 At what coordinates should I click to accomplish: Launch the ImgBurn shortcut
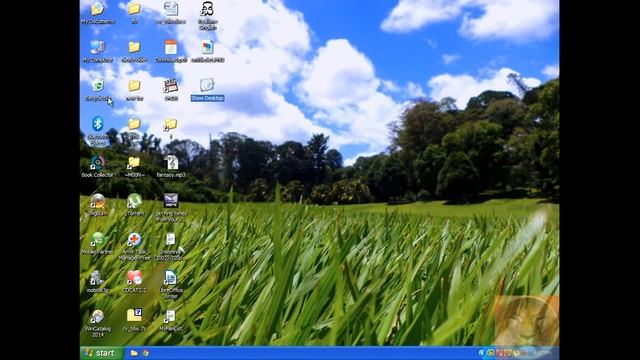[x=98, y=201]
